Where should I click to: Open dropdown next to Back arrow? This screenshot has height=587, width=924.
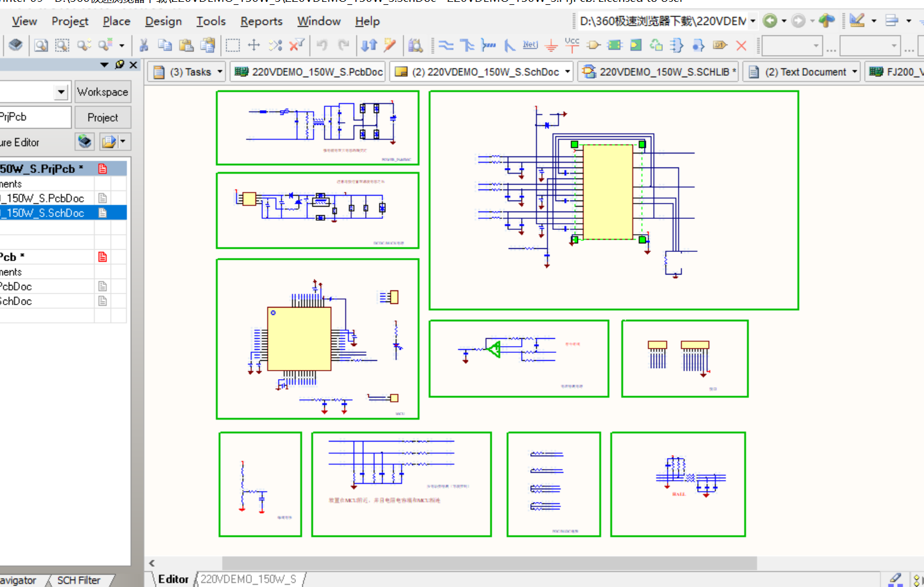coord(784,21)
